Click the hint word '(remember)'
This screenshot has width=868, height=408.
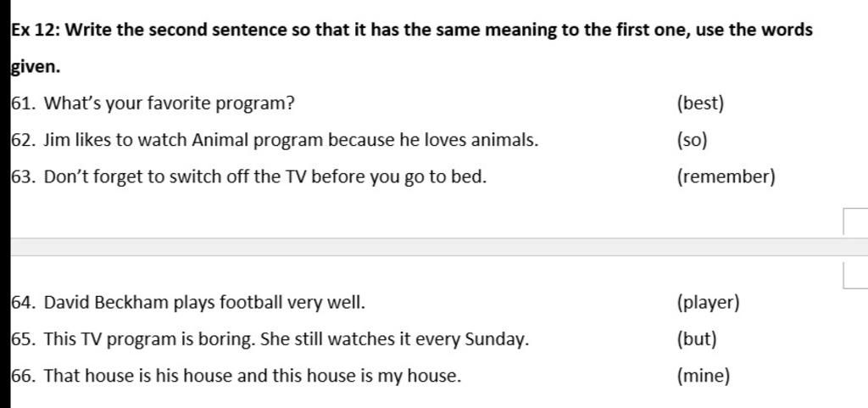(726, 177)
